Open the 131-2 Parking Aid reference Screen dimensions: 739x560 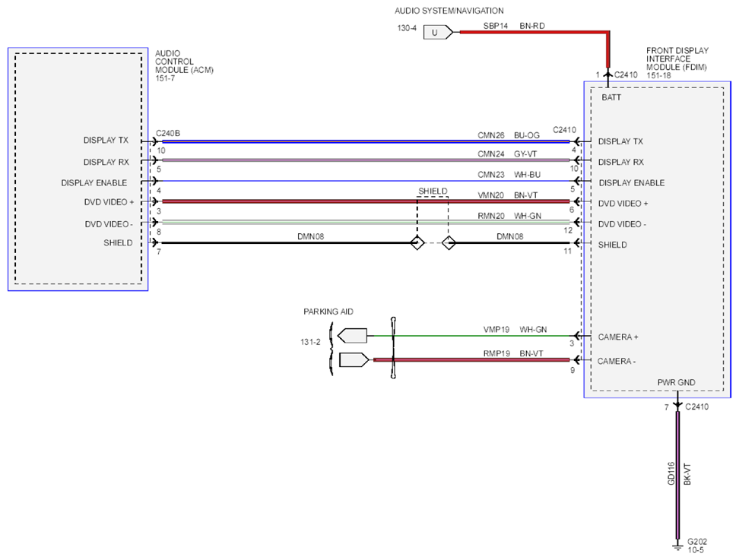pos(310,342)
